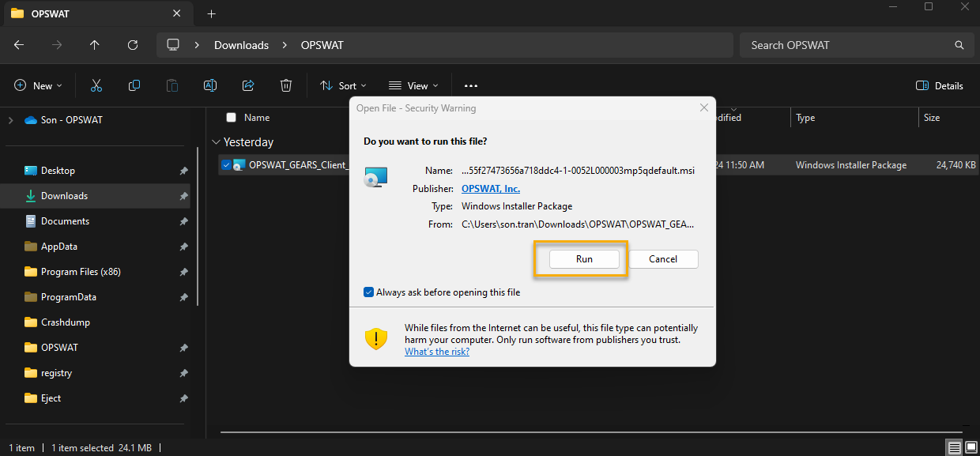
Task: Open Desktop in the sidebar
Action: tap(58, 171)
